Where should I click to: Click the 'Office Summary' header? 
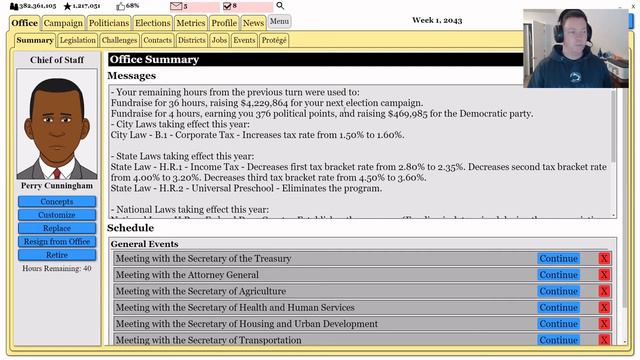point(154,60)
